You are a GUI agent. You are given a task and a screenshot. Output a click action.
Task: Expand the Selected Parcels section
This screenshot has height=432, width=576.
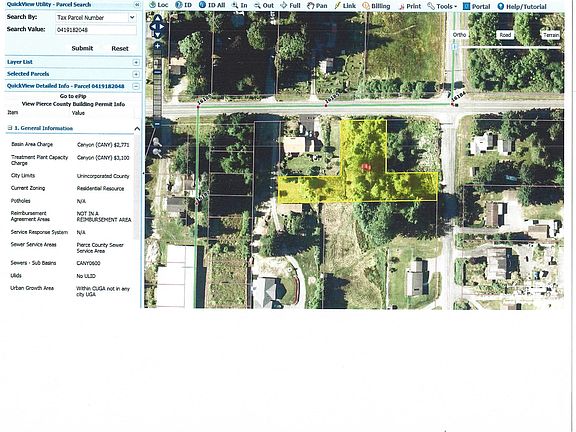coord(136,74)
